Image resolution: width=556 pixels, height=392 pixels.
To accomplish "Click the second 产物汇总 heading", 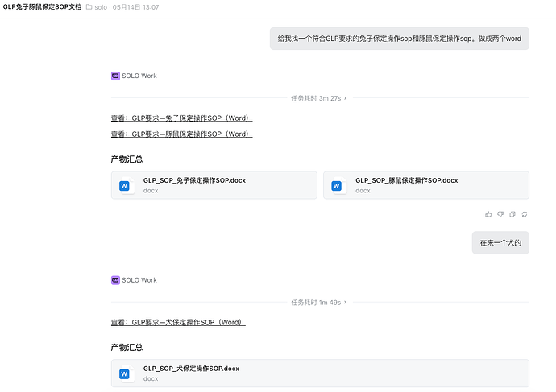I will pos(127,348).
